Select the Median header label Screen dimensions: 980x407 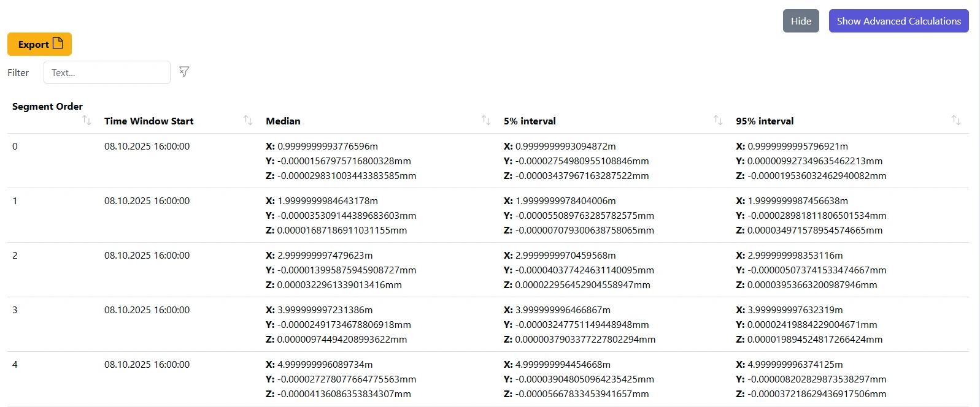pyautogui.click(x=283, y=121)
